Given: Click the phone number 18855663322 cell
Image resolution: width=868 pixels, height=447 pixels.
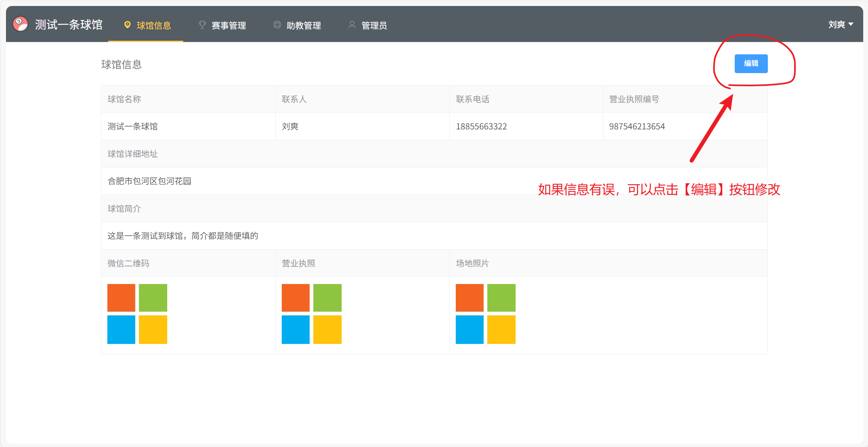Looking at the screenshot, I should coord(481,127).
